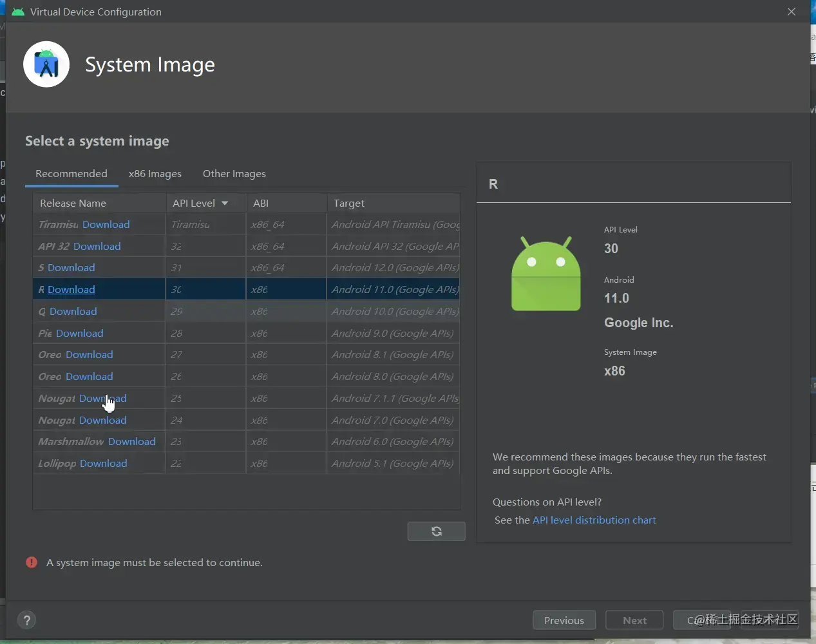816x644 pixels.
Task: Close the Virtual Device Configuration dialog
Action: coord(792,12)
